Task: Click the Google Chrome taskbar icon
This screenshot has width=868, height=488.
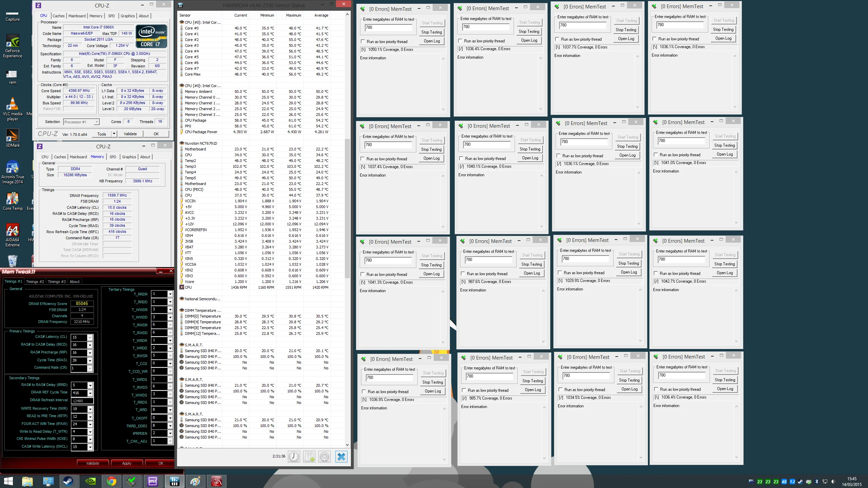Action: click(111, 481)
